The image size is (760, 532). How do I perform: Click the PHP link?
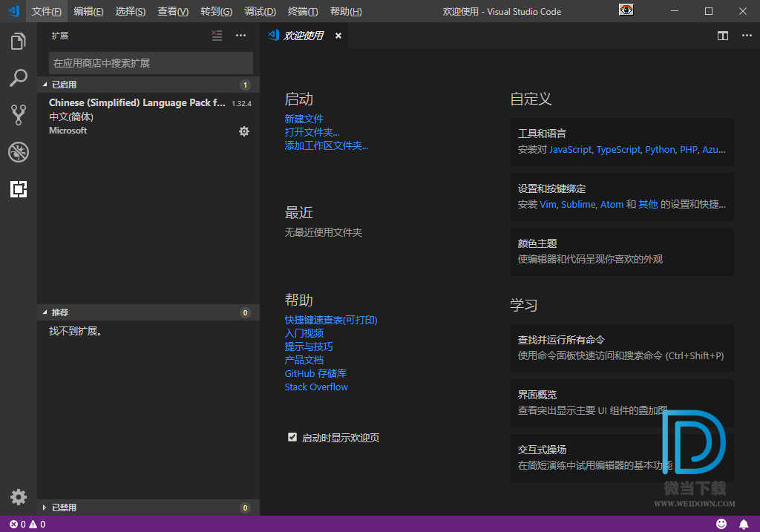click(689, 150)
